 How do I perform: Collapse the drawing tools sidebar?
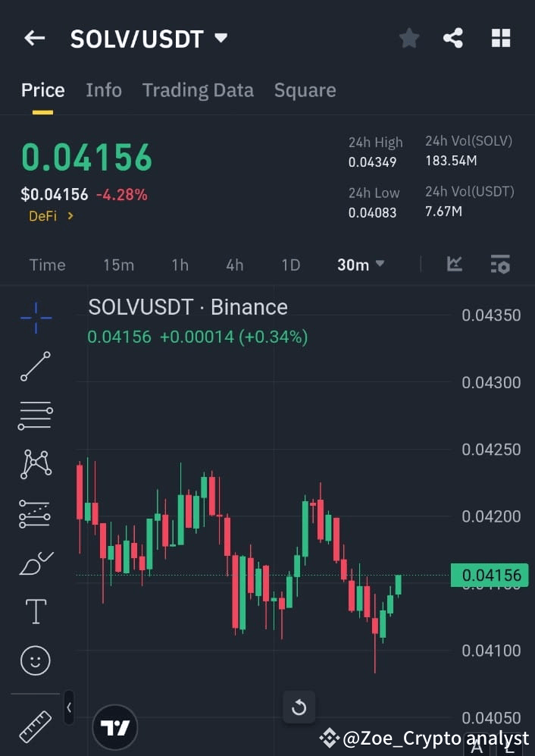click(69, 707)
